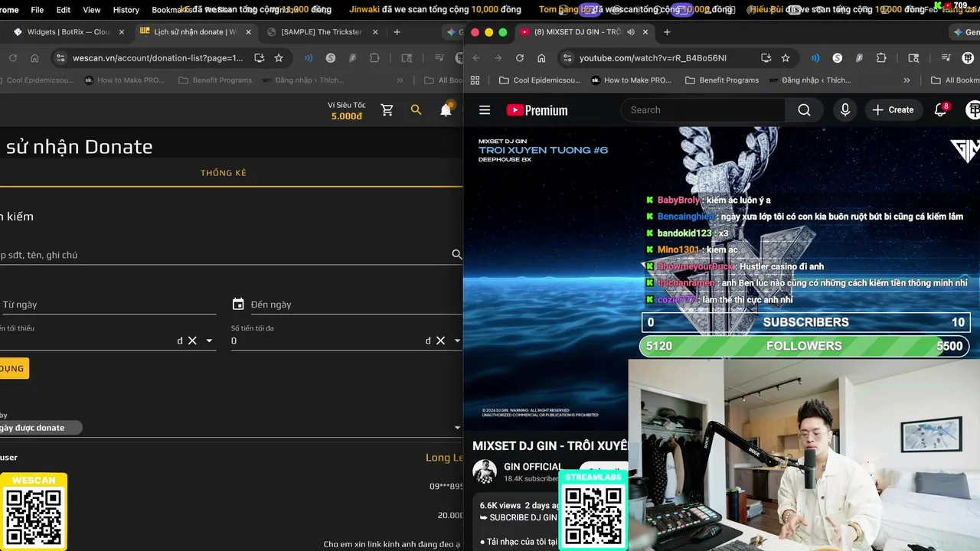Screen dimensions: 980x551
Task: Select the Lịch sử nhận donate tab
Action: 194,32
